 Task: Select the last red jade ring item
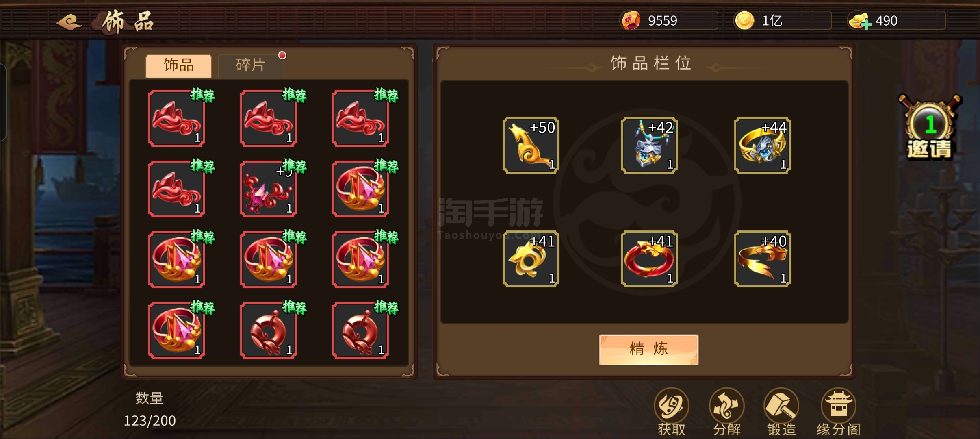click(360, 330)
